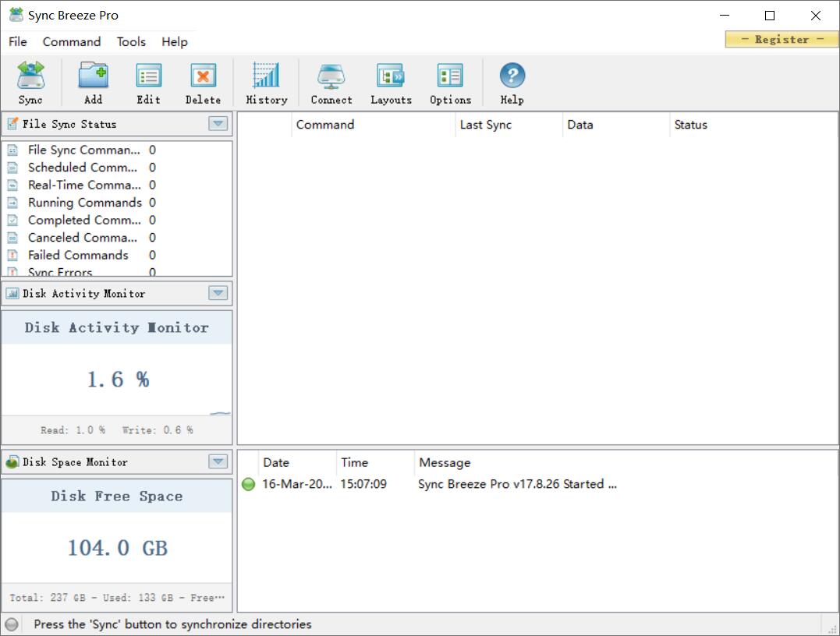840x636 pixels.
Task: Click the Help question mark icon
Action: click(x=512, y=82)
